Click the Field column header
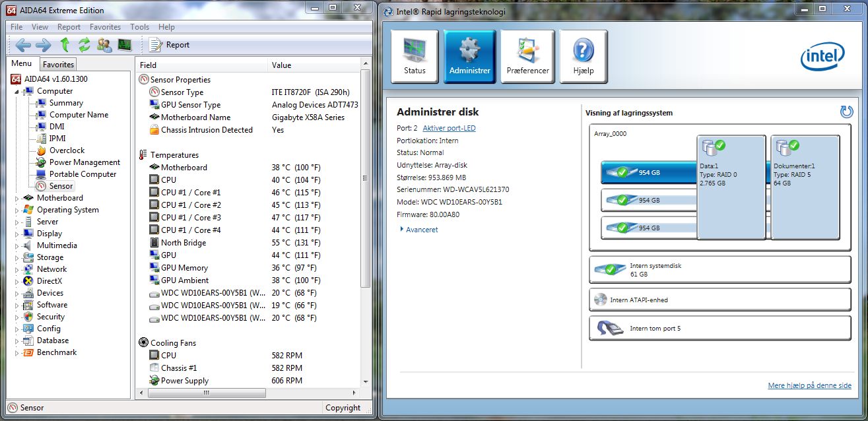This screenshot has width=868, height=421. [x=202, y=65]
